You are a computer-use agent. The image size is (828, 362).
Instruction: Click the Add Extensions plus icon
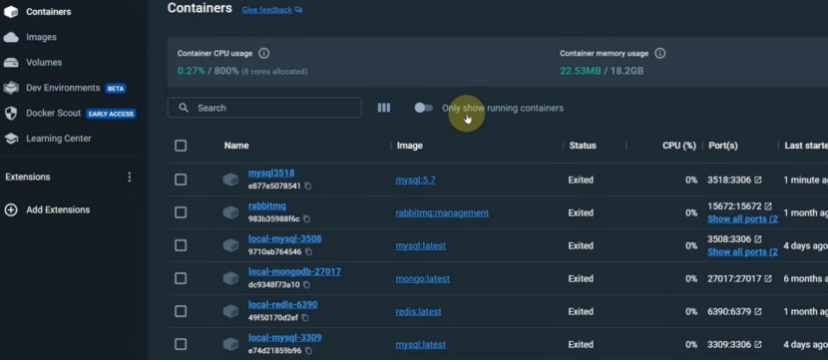tap(11, 210)
